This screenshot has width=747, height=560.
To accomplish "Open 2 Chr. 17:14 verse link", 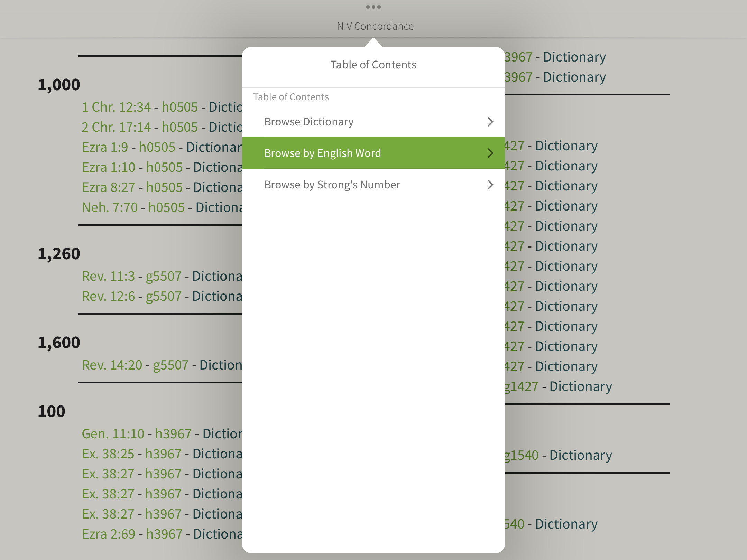I will [x=116, y=127].
